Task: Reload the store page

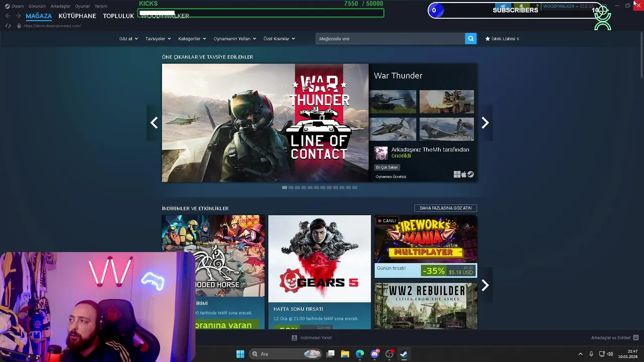Action: point(8,26)
